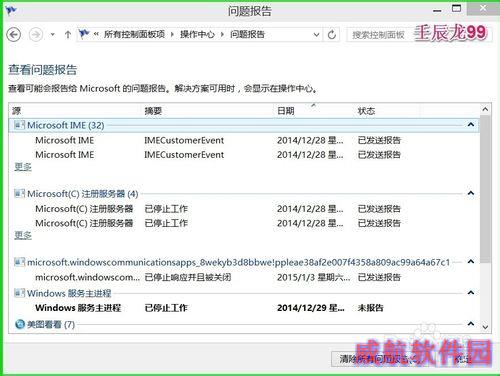Click the forward navigation arrow
500x376 pixels.
click(36, 34)
